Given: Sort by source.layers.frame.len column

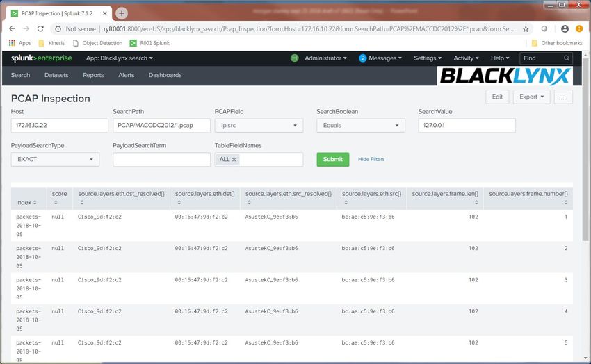Looking at the screenshot, I should click(x=445, y=197).
